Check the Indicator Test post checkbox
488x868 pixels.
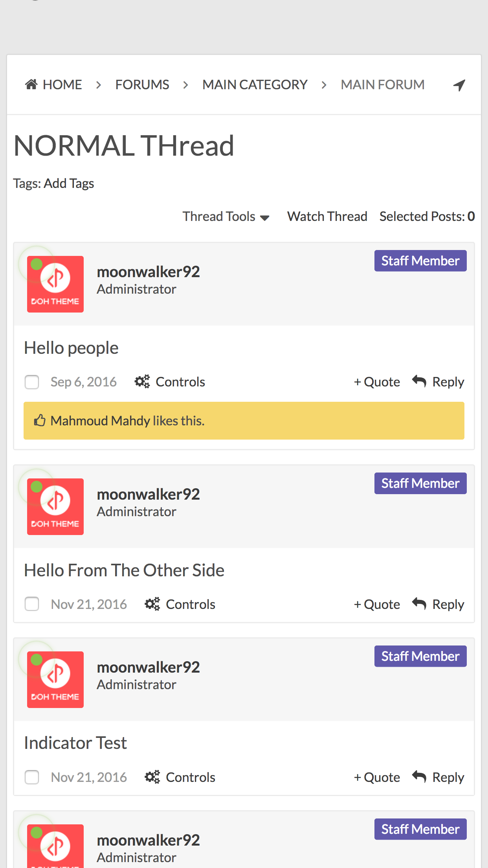32,777
